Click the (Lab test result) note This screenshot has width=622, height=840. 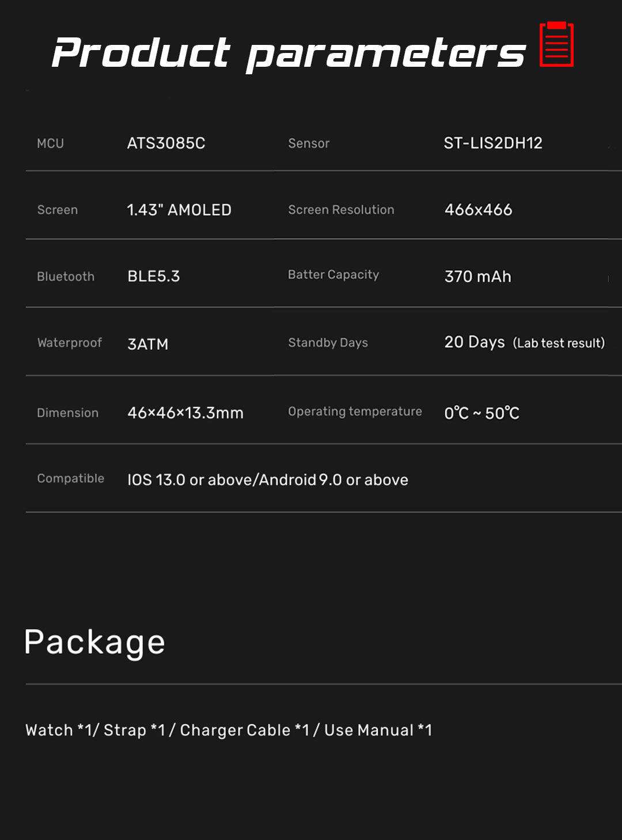click(559, 343)
